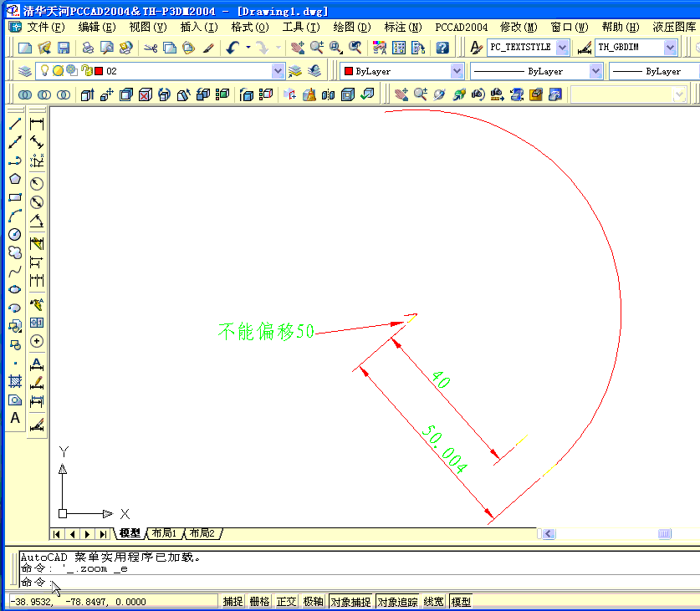
Task: Click the Undo arrow icon
Action: [x=232, y=48]
